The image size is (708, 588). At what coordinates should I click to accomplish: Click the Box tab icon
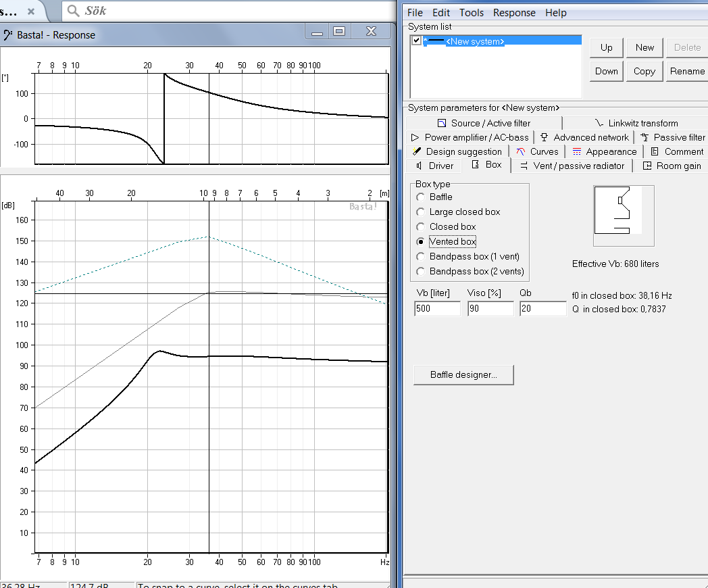tap(476, 164)
